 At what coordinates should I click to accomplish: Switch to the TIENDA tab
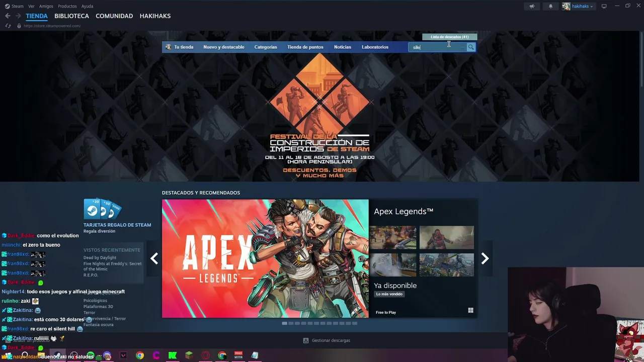tap(37, 16)
